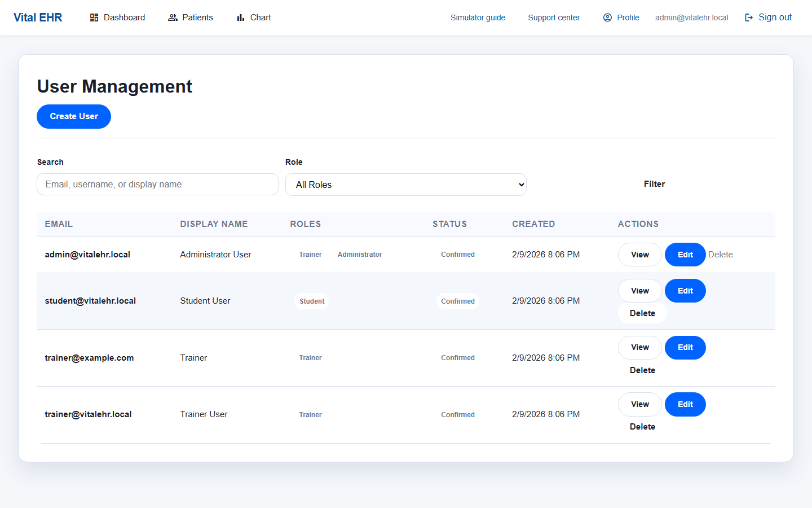View the Student User account
This screenshot has height=508, width=812.
[639, 291]
